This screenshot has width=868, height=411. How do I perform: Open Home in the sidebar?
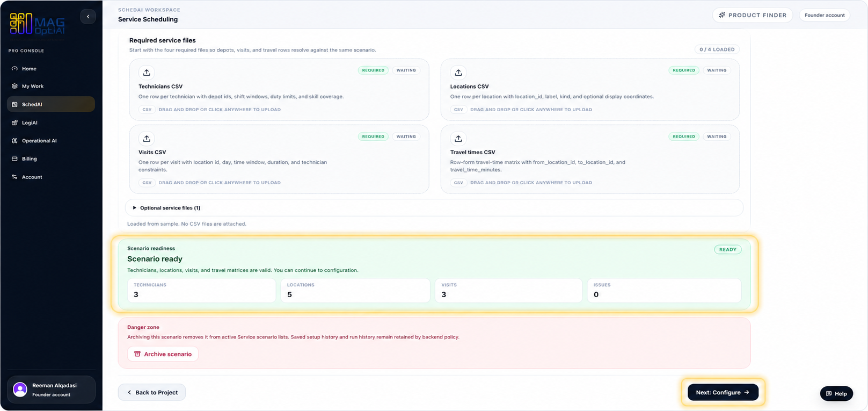click(51, 69)
